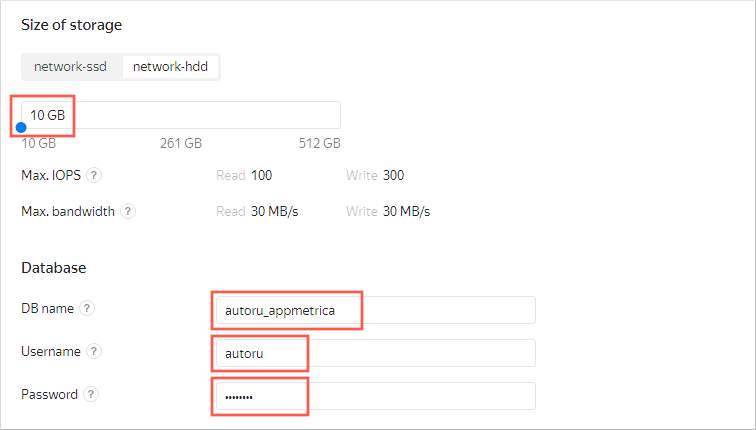Select the network-ssd storage type
This screenshot has height=430, width=756.
click(x=70, y=67)
